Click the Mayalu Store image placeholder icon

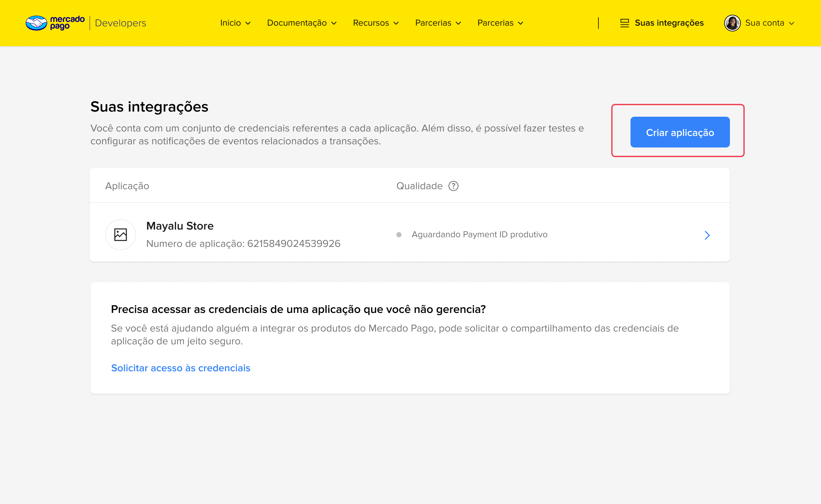(120, 235)
